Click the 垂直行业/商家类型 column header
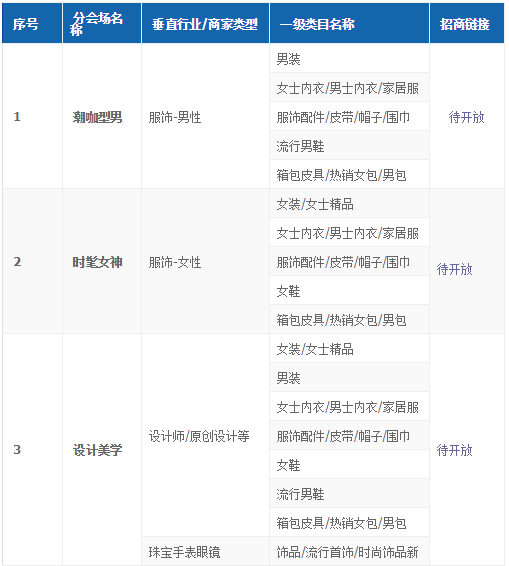 (205, 23)
